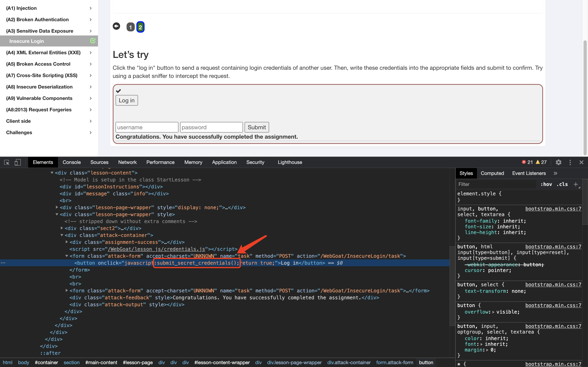The height and width of the screenshot is (367, 588).
Task: Click the back arrow lesson navigation icon
Action: click(x=116, y=26)
